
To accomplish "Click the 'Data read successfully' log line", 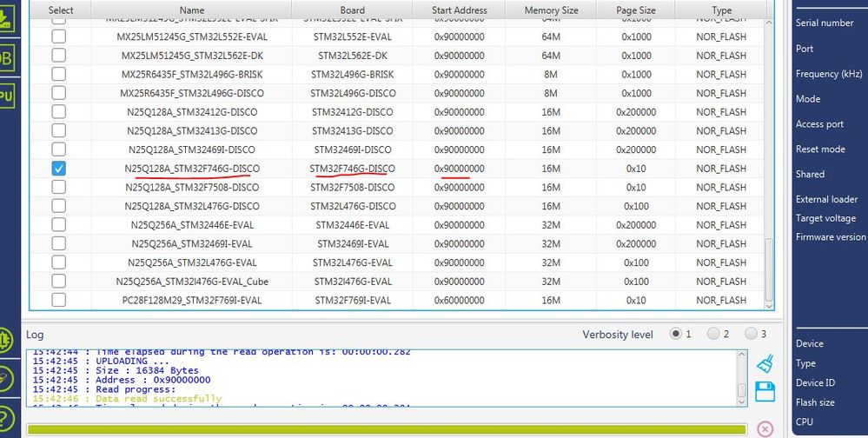I will [x=127, y=399].
